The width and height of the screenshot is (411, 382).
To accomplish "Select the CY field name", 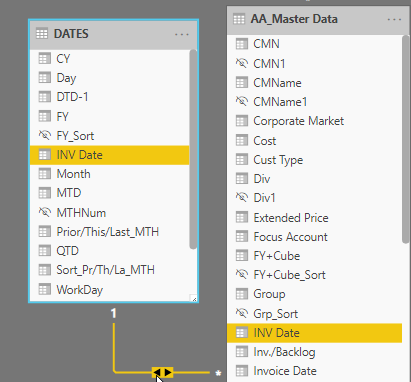I will [x=63, y=59].
